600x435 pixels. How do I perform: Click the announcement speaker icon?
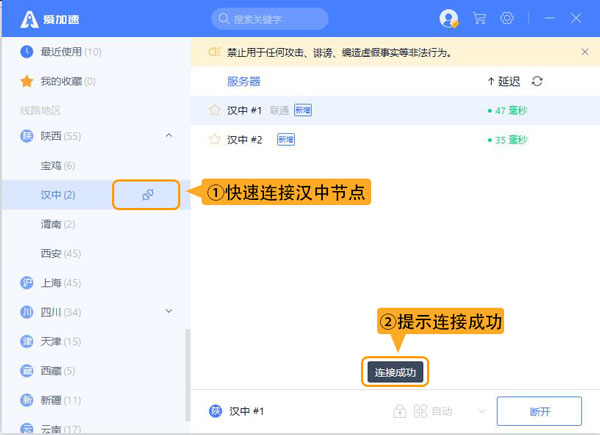[x=214, y=52]
